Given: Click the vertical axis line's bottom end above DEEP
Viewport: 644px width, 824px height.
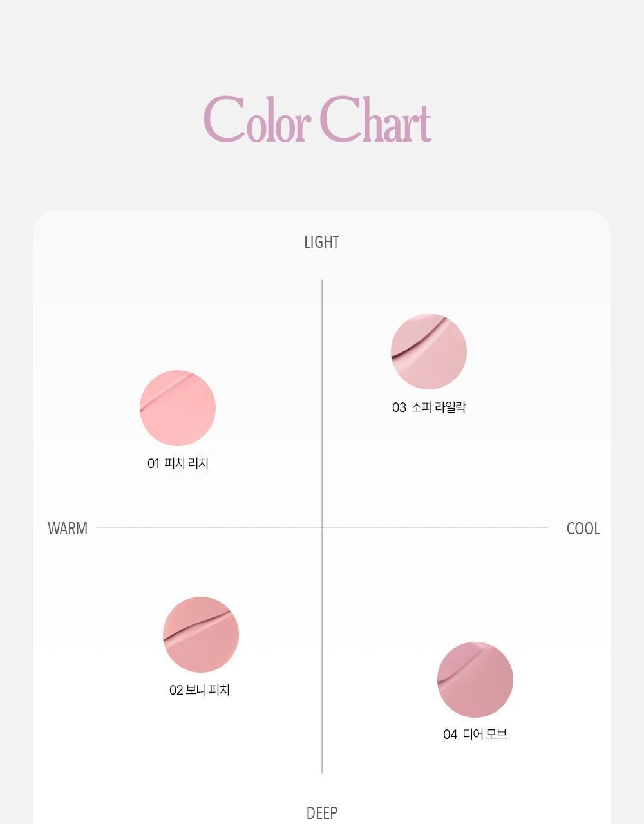Looking at the screenshot, I should [322, 770].
